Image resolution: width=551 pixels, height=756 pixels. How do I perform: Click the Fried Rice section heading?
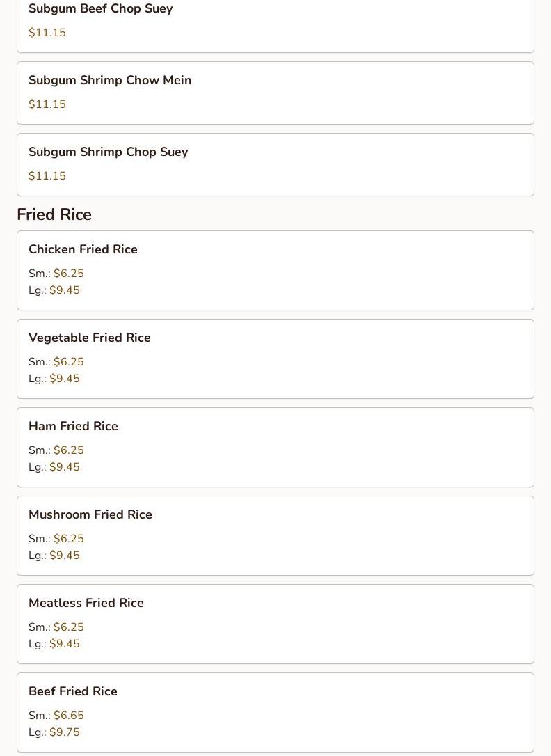coord(54,214)
